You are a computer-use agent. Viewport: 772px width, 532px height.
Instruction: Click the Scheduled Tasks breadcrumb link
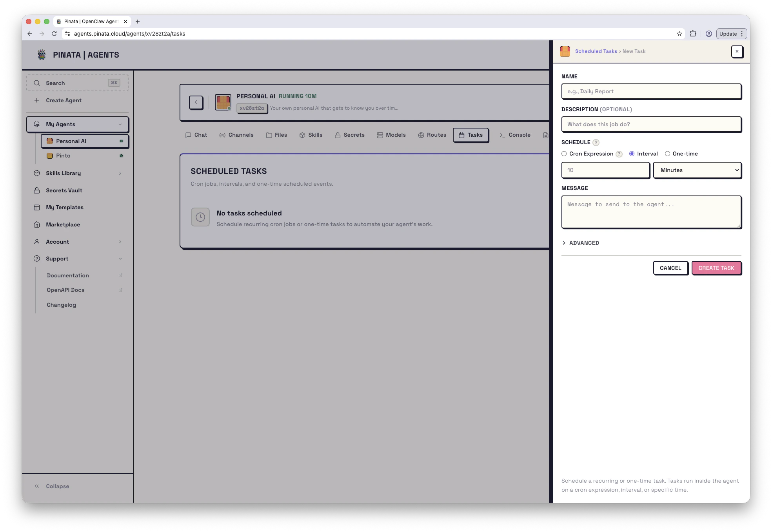click(596, 51)
